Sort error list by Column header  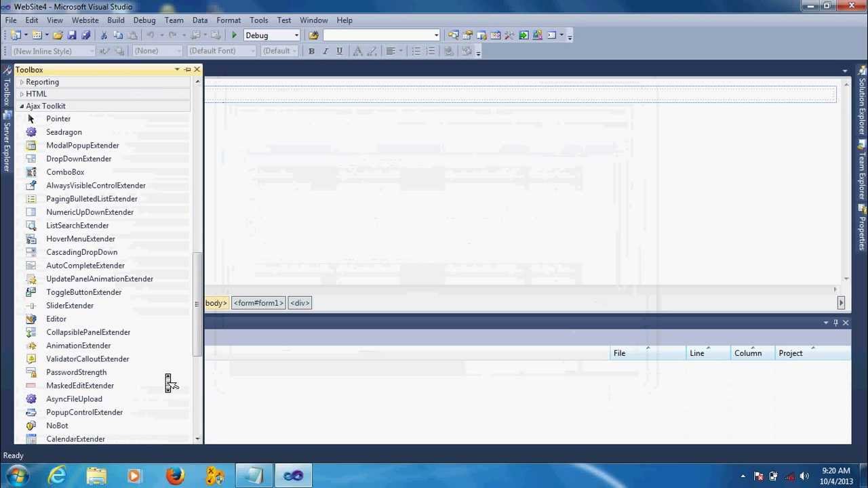coord(753,353)
